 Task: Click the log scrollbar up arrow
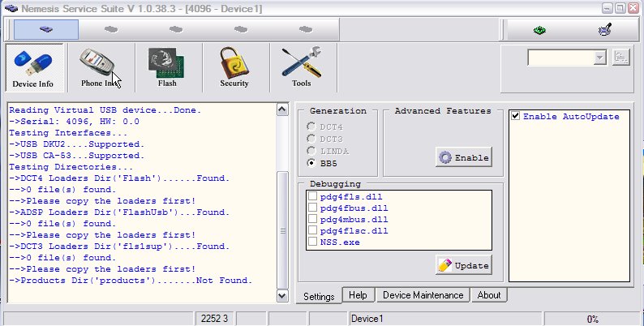pyautogui.click(x=282, y=109)
